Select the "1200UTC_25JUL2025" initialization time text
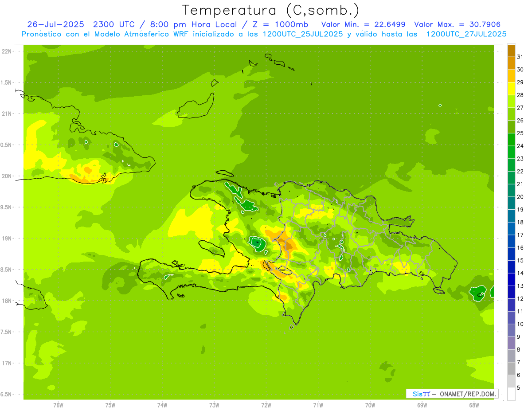 coord(303,34)
